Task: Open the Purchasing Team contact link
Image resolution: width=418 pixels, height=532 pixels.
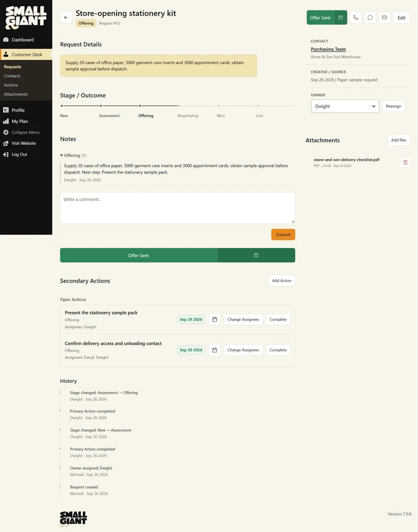Action: 328,49
